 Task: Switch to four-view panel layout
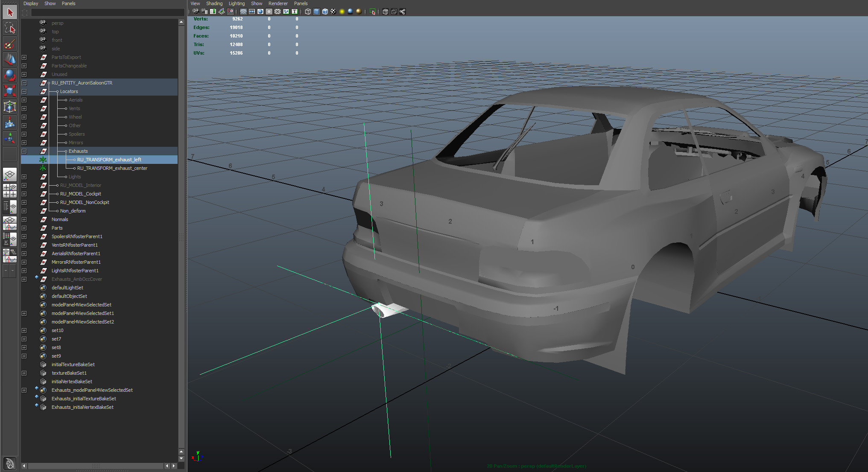pyautogui.click(x=10, y=191)
